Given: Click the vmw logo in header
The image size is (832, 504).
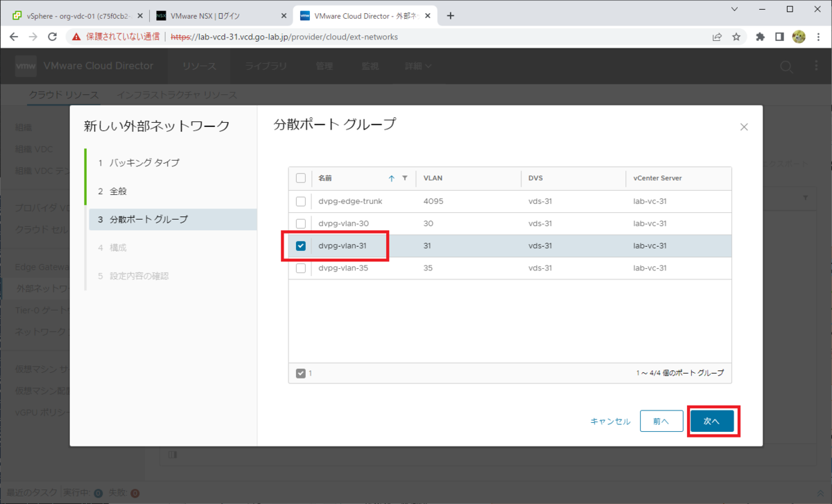Looking at the screenshot, I should pyautogui.click(x=26, y=67).
